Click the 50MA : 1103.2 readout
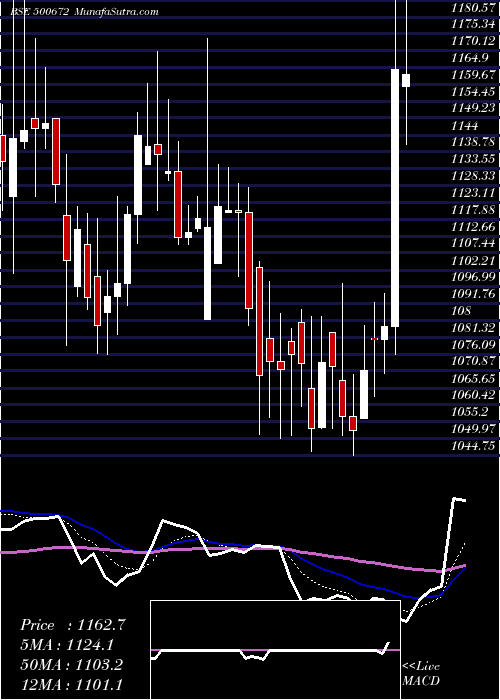The height and width of the screenshot is (700, 500). point(71,665)
